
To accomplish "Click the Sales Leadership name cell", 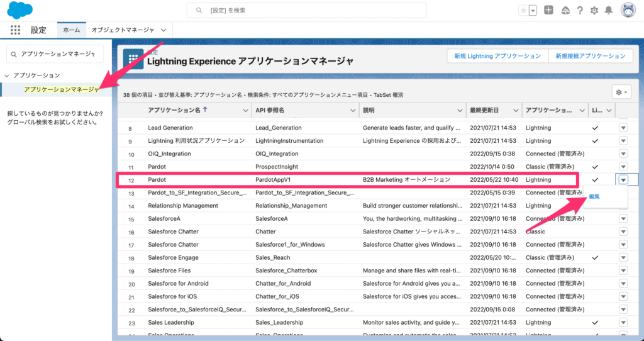I will tap(171, 323).
